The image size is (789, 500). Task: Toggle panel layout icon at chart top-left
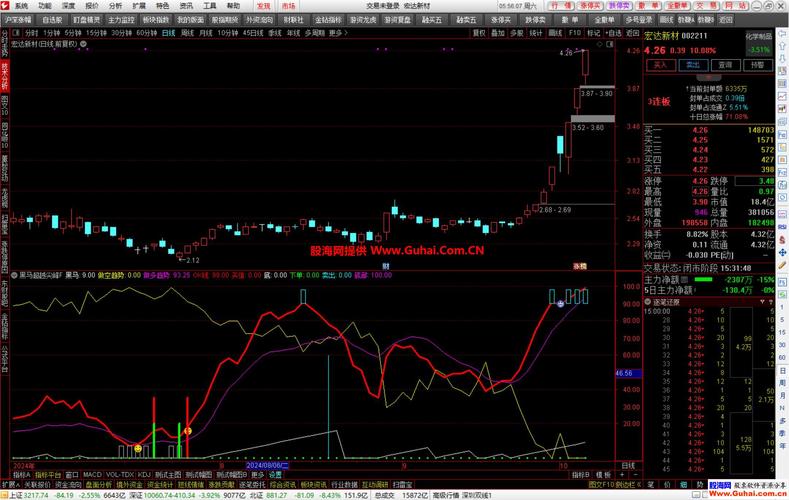(16, 33)
